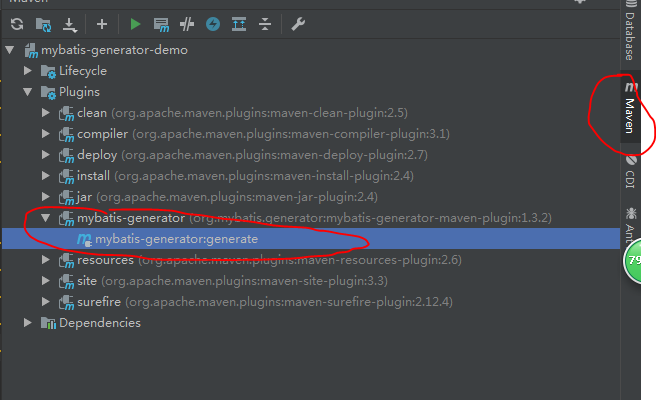Select the Lifecycle tree item
This screenshot has height=400, width=656.
coord(82,71)
